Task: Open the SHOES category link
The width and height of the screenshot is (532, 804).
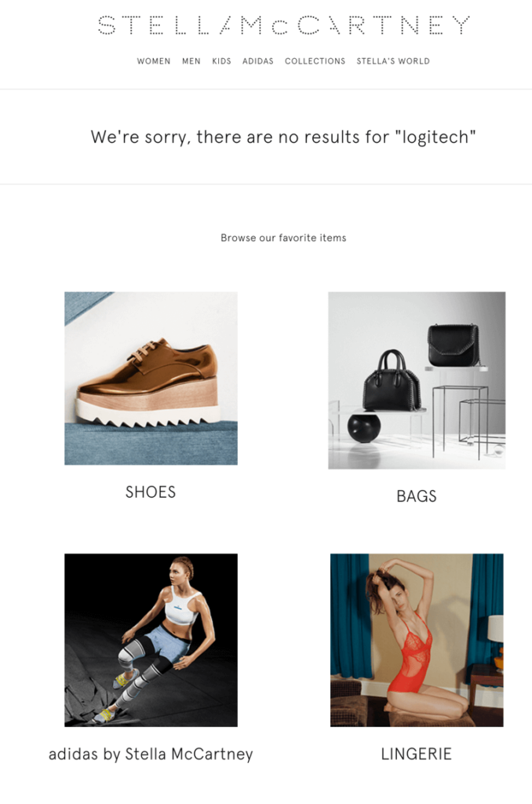Action: click(151, 492)
